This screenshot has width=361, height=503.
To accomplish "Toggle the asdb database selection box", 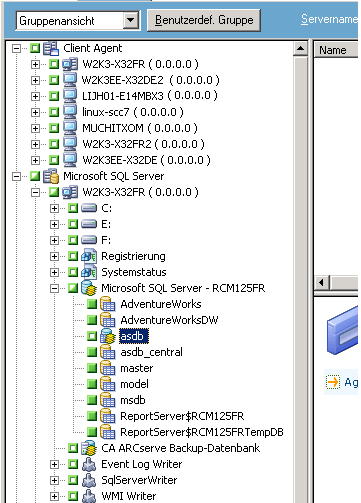I will click(x=92, y=336).
